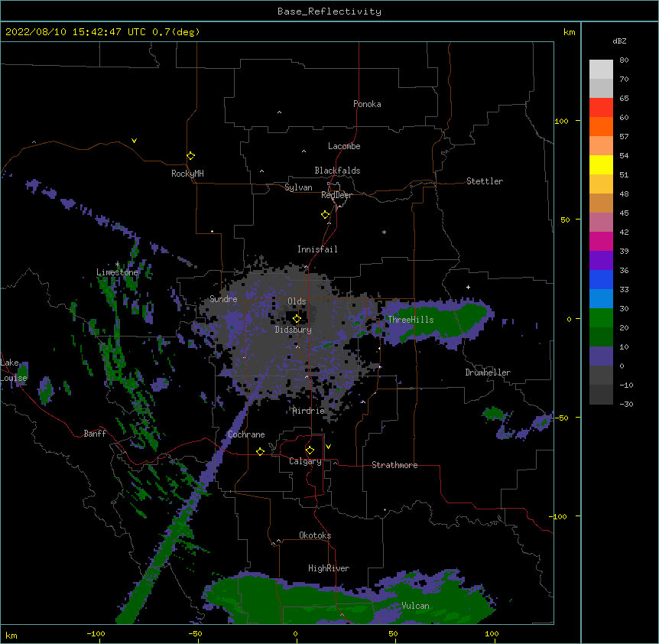Click the slate purple 0-10 dBZ legend swatch
659x644 pixels.
[601, 356]
